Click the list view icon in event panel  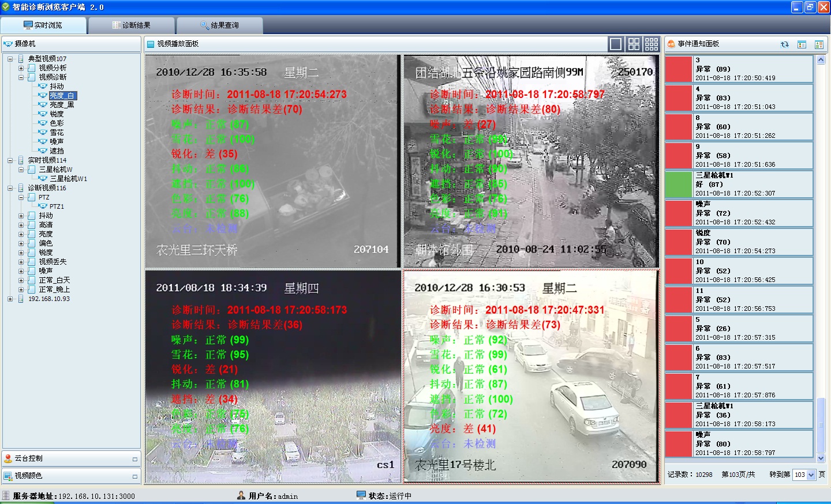(802, 44)
